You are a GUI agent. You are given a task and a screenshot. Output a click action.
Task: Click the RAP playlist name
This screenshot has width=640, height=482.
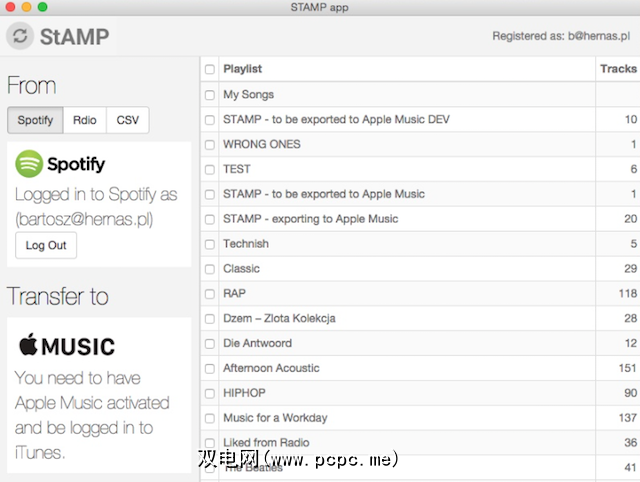tap(234, 293)
